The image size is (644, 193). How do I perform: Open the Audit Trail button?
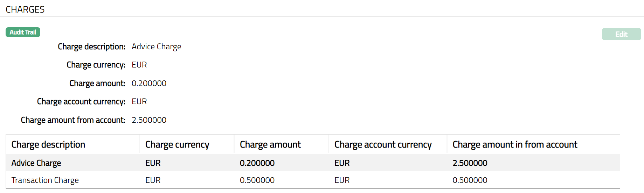coord(23,32)
